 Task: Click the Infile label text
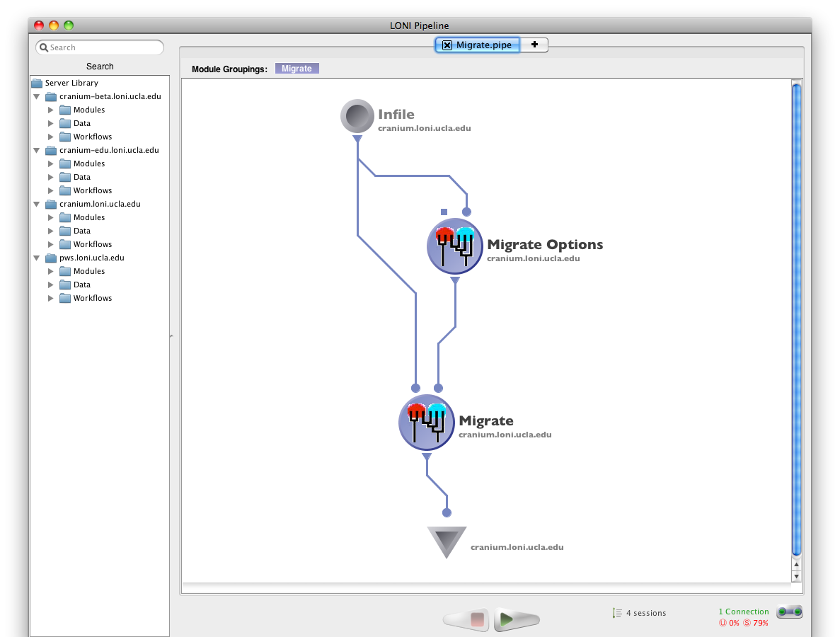click(396, 114)
